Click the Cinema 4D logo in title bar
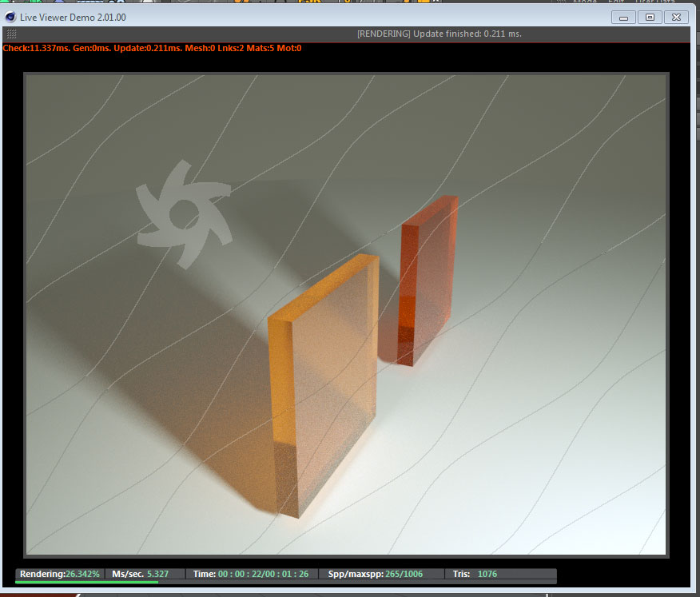This screenshot has width=700, height=597. tap(10, 17)
